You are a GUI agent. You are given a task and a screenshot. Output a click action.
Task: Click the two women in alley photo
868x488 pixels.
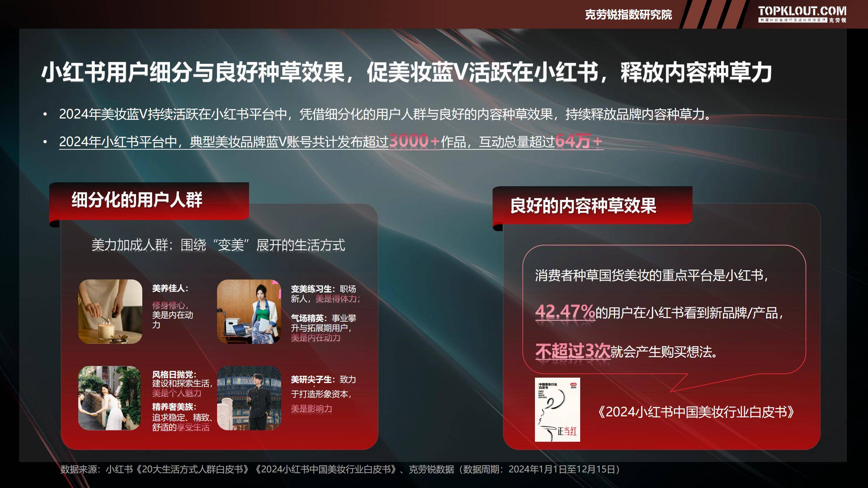(x=110, y=398)
